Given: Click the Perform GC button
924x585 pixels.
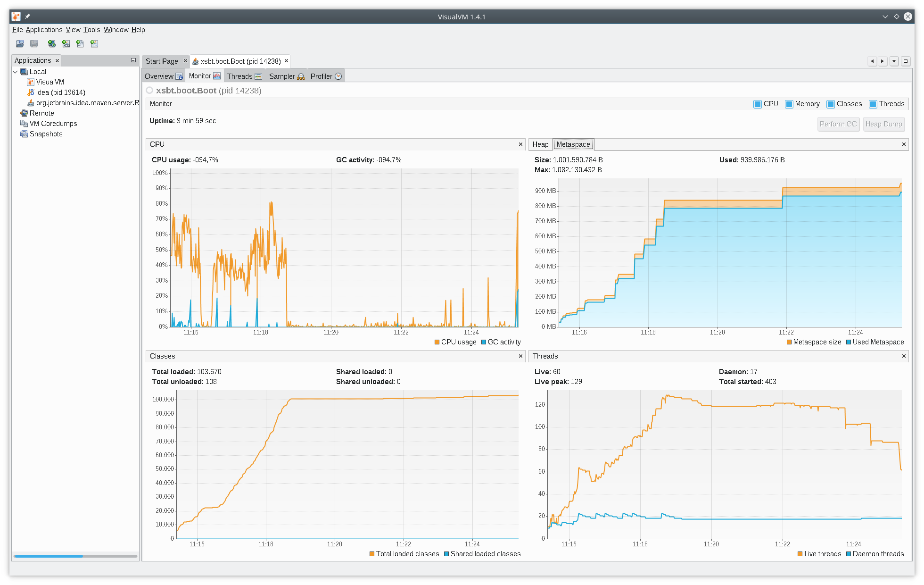Looking at the screenshot, I should pyautogui.click(x=838, y=124).
